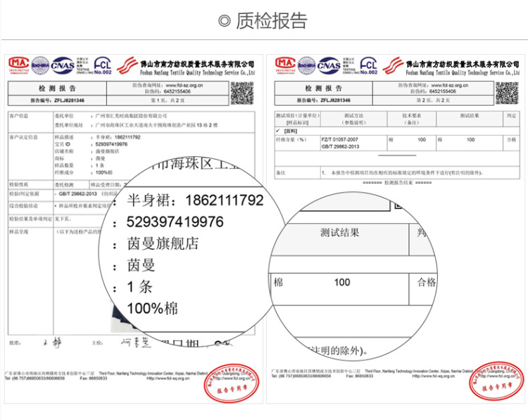Click the unmagnified 测试结果 column header on page 2
528x420 pixels.
[470, 115]
